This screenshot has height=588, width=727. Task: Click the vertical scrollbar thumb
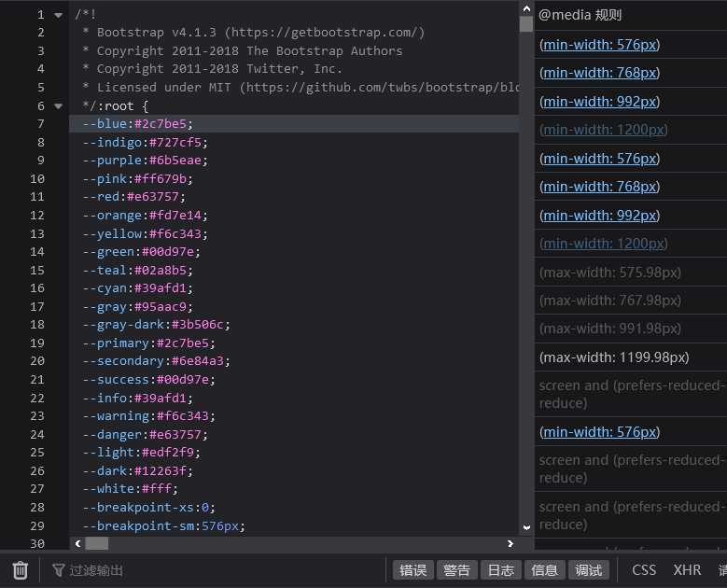(x=526, y=23)
